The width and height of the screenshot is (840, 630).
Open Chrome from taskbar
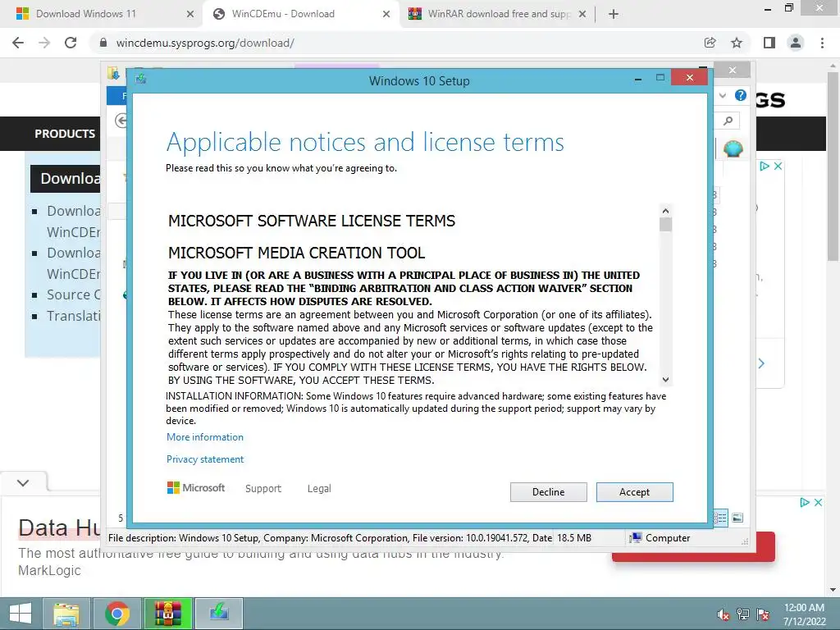click(x=117, y=614)
